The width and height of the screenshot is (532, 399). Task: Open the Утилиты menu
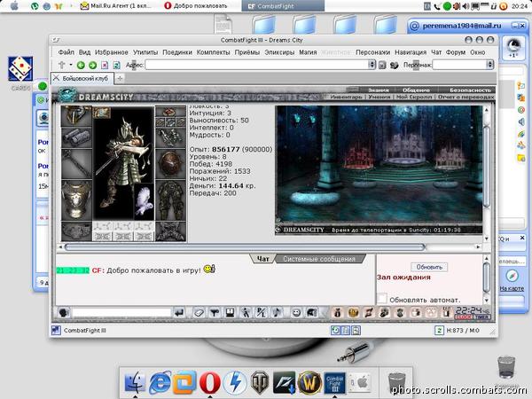click(x=145, y=52)
